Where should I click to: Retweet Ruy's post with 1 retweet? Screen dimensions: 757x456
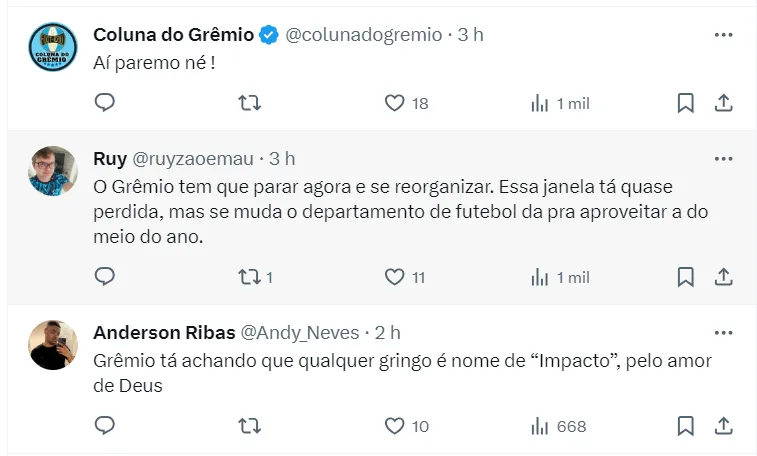point(249,277)
